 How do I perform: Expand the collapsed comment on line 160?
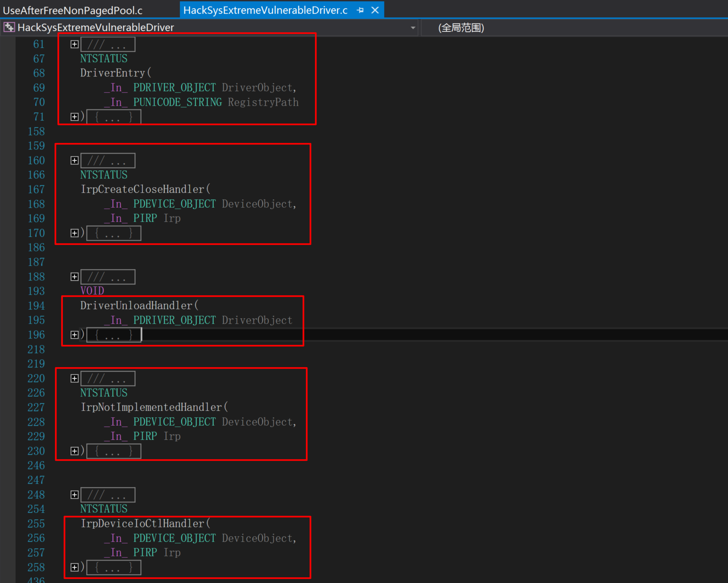[x=74, y=160]
